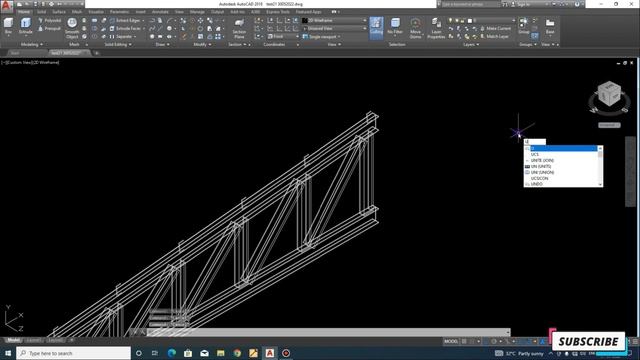This screenshot has height=360, width=640.
Task: Expand the Solid Editing panel
Action: pyautogui.click(x=118, y=44)
